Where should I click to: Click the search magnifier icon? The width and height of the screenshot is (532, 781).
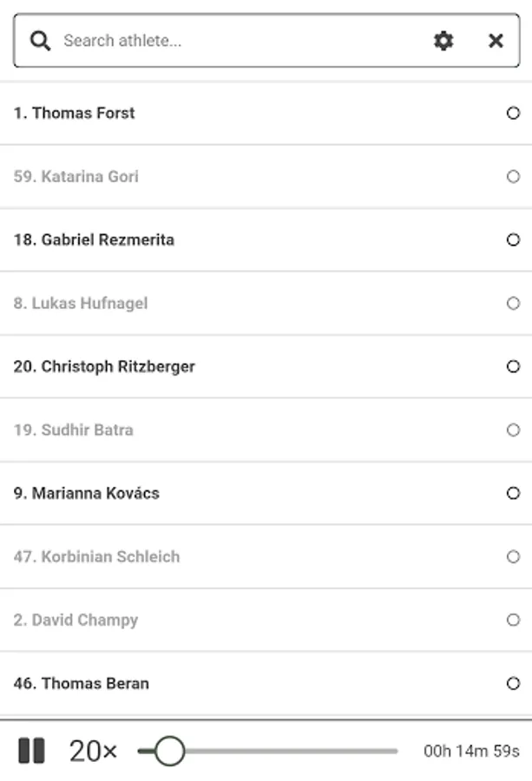40,41
